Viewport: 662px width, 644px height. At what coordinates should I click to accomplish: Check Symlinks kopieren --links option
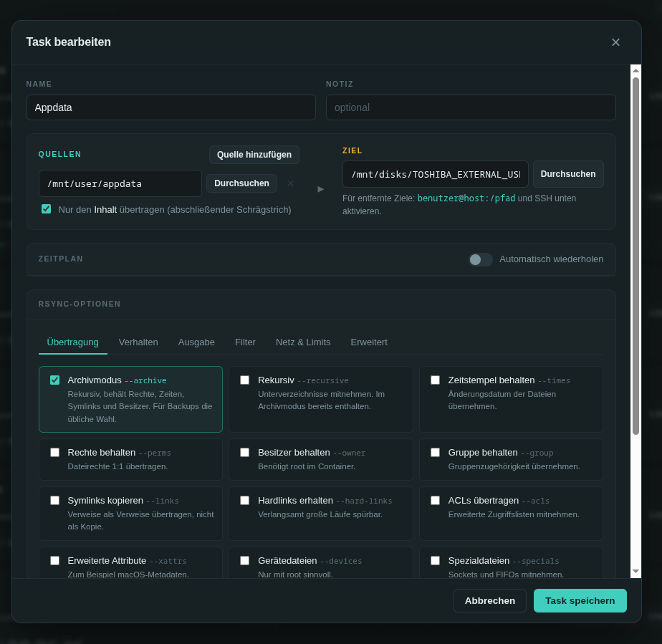[x=55, y=501]
